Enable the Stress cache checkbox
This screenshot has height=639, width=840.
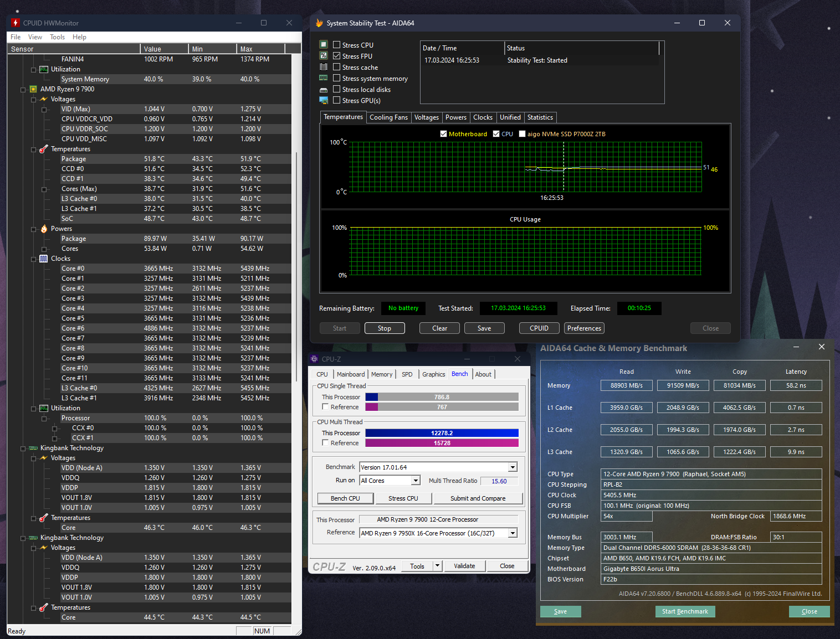(x=336, y=67)
